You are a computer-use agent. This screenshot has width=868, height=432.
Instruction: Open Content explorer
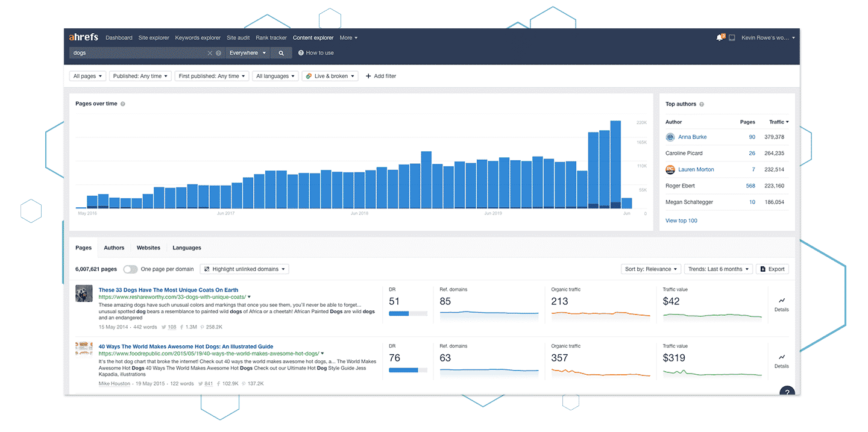[x=313, y=37]
